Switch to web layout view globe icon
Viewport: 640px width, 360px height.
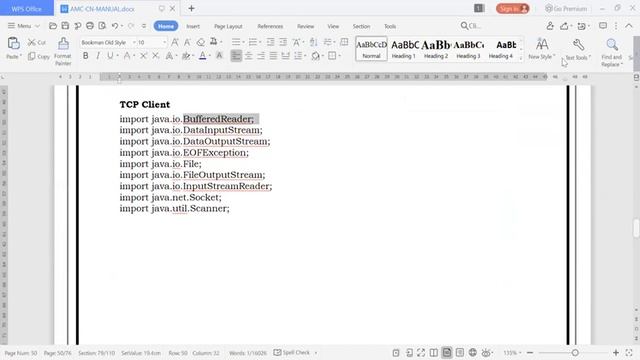473,352
